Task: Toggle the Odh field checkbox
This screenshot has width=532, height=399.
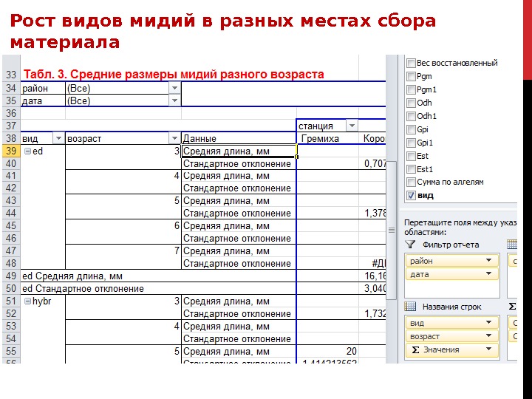Action: 411,103
